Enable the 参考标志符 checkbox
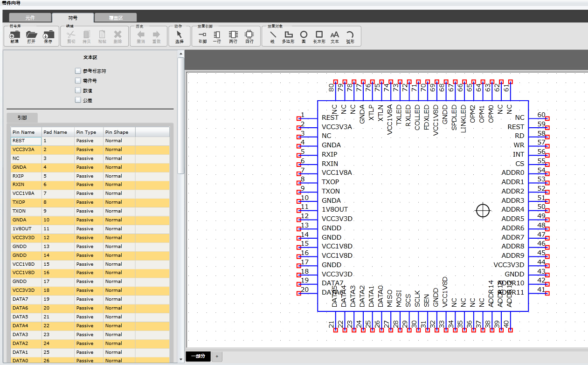 tap(78, 71)
